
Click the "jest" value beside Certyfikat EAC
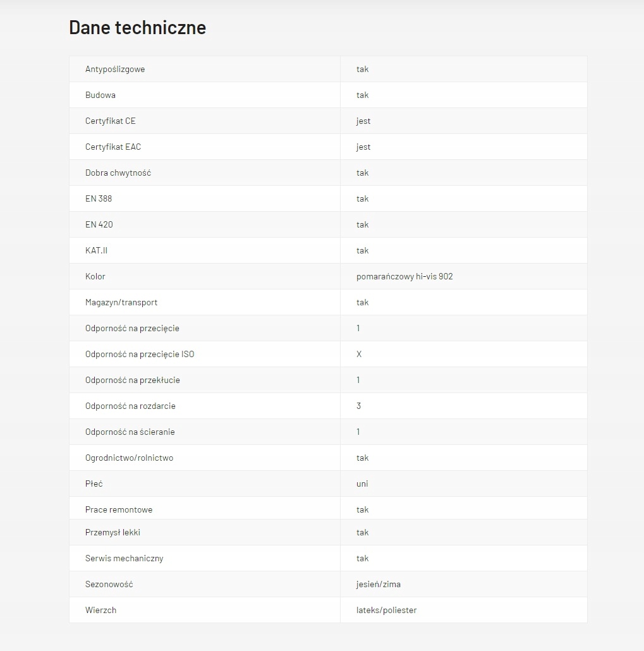pos(363,147)
